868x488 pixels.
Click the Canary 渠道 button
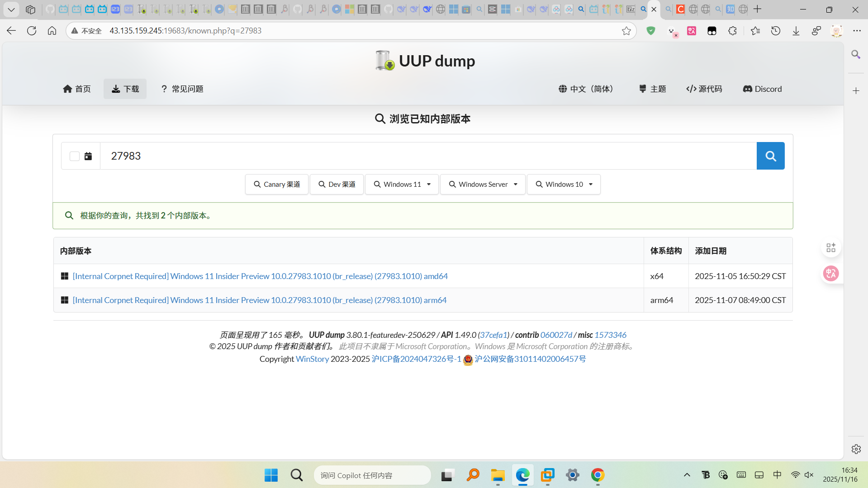click(277, 185)
